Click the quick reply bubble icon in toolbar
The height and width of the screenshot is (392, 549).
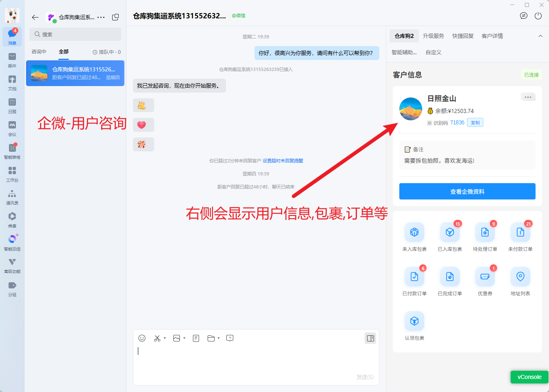pos(230,338)
